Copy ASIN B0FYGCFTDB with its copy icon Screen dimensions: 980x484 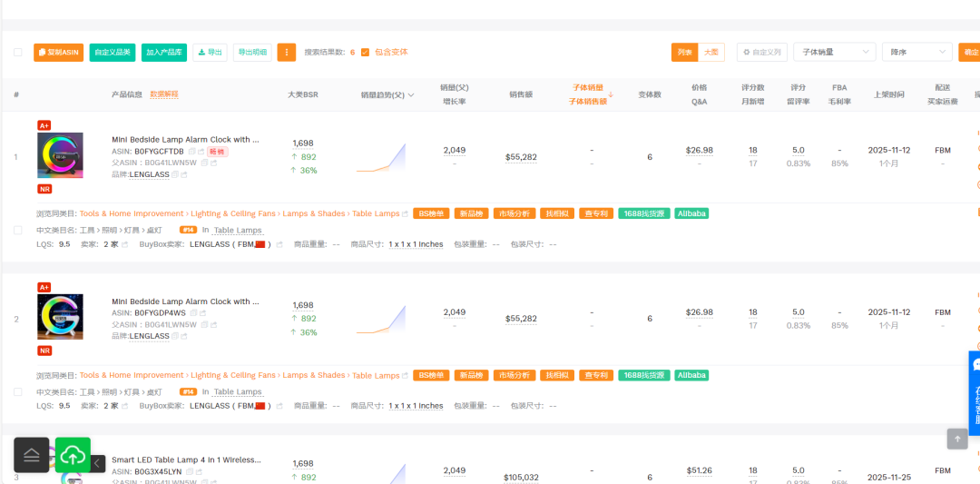(x=192, y=152)
